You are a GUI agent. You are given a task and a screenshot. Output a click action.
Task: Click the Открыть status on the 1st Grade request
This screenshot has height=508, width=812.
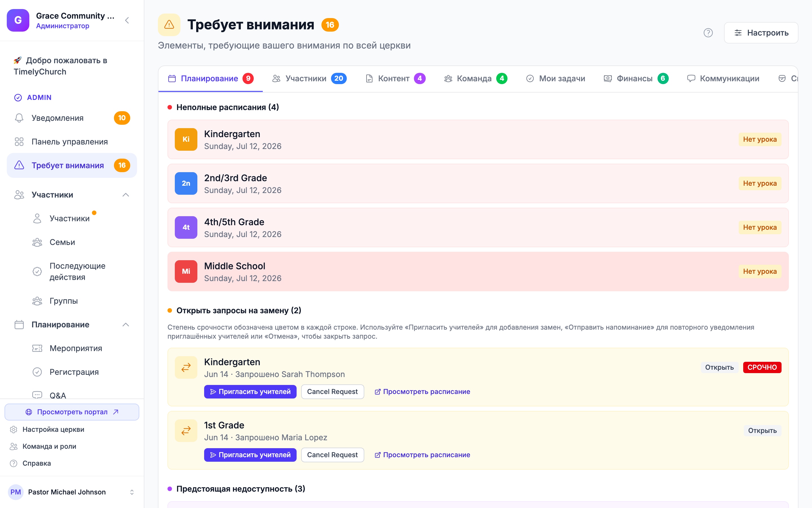pyautogui.click(x=762, y=430)
